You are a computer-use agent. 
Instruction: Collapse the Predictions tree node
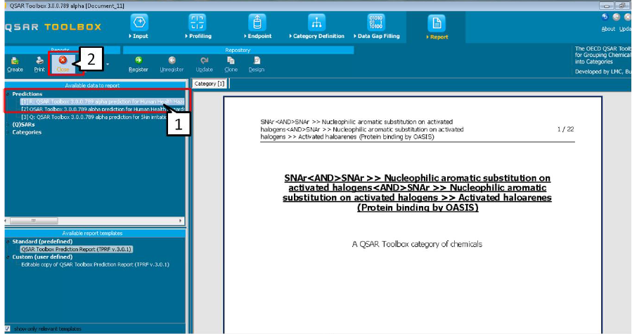pos(8,94)
